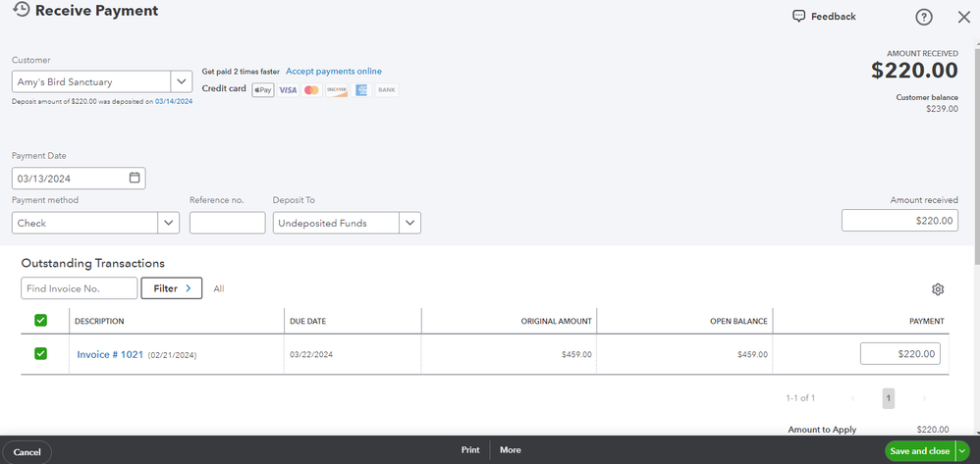This screenshot has width=980, height=464.
Task: Click the DUE DATE column header
Action: pos(307,321)
